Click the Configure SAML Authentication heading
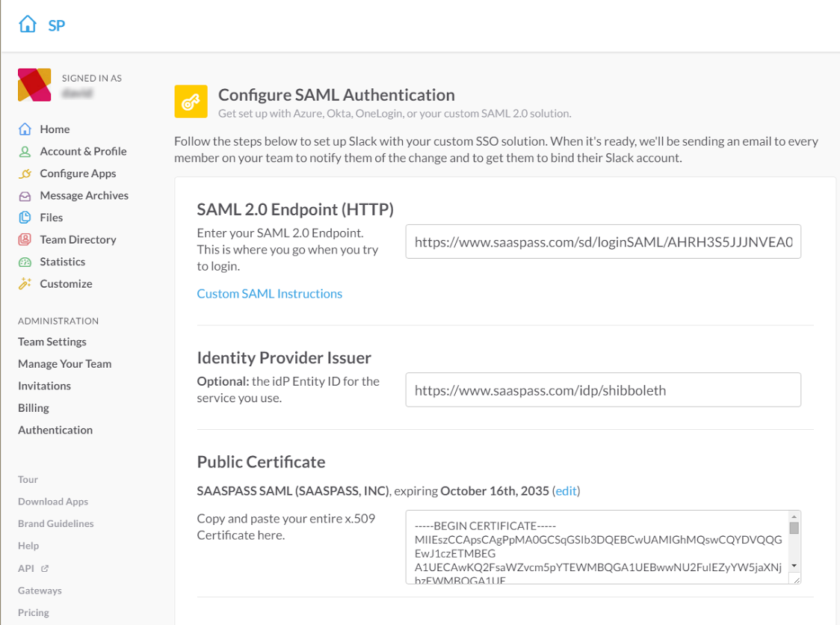 pos(336,95)
